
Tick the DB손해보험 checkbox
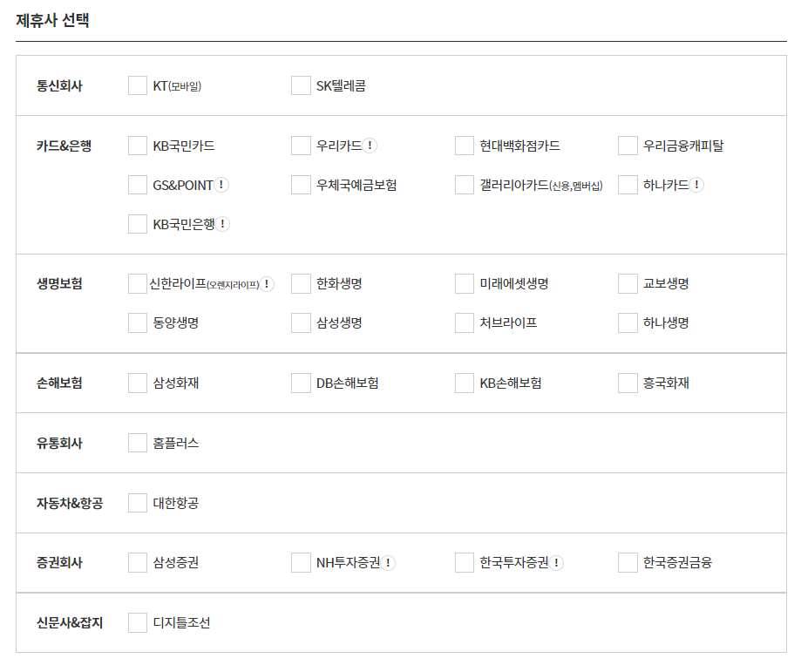301,384
